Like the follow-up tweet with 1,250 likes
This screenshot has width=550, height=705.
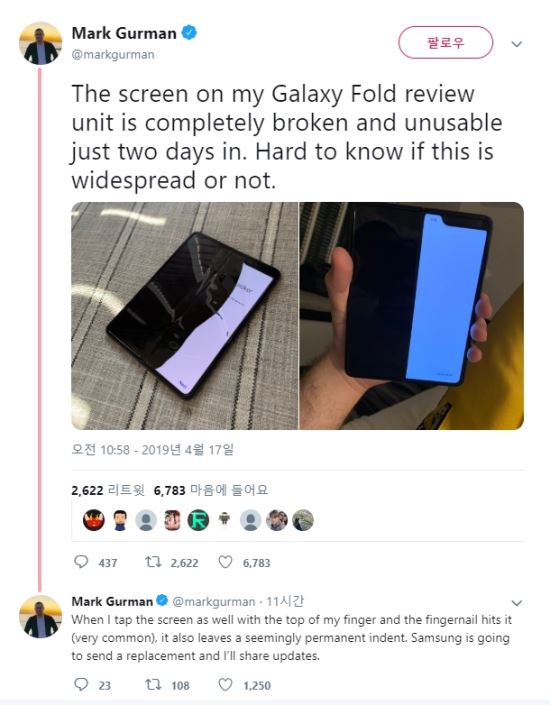pyautogui.click(x=225, y=684)
